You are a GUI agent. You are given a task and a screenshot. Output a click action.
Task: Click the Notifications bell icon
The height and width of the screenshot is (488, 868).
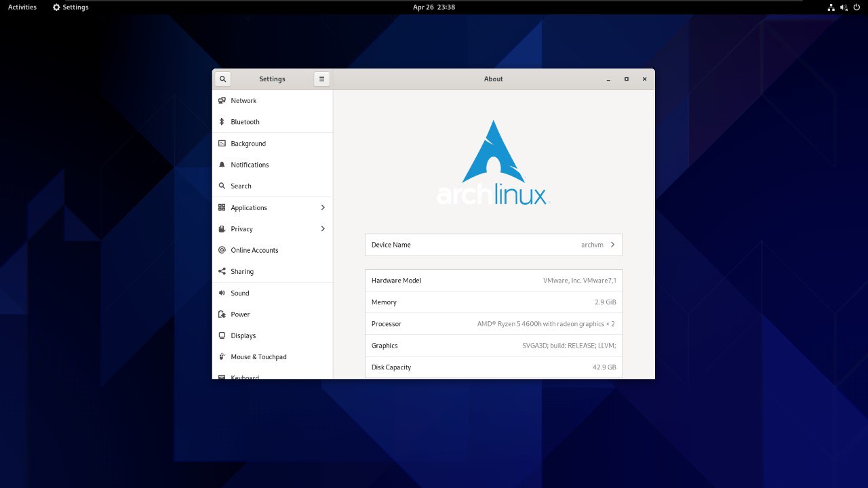click(x=222, y=165)
